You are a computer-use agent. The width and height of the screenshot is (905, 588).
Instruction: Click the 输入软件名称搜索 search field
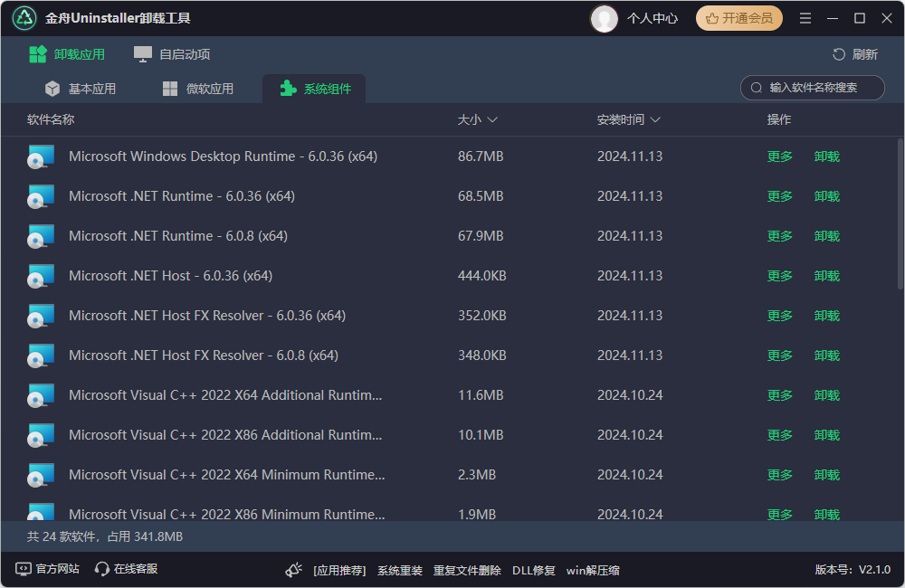pos(813,88)
